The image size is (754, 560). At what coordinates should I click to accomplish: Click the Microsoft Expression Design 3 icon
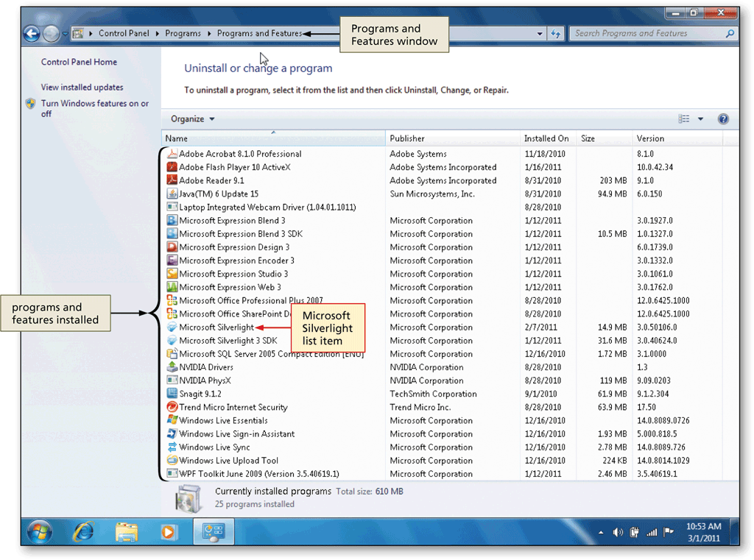pos(172,247)
